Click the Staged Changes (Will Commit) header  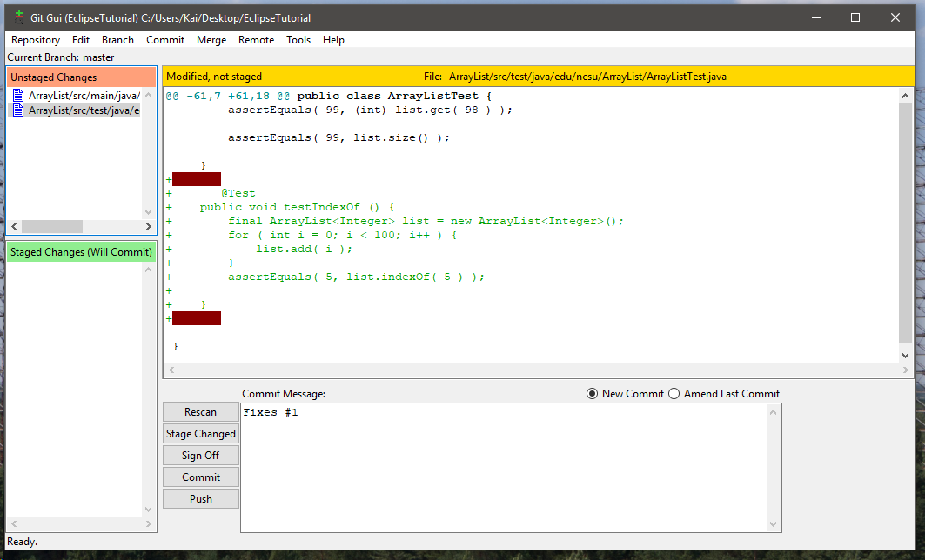click(x=82, y=251)
